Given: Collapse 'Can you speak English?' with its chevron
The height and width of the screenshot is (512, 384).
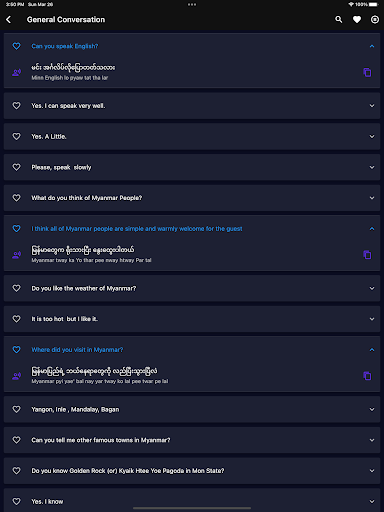Looking at the screenshot, I should coord(372,46).
